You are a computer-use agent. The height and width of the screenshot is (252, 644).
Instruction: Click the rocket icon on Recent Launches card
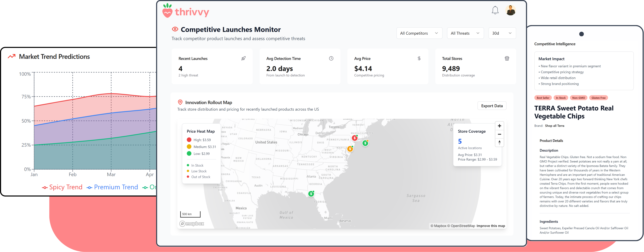pyautogui.click(x=243, y=58)
